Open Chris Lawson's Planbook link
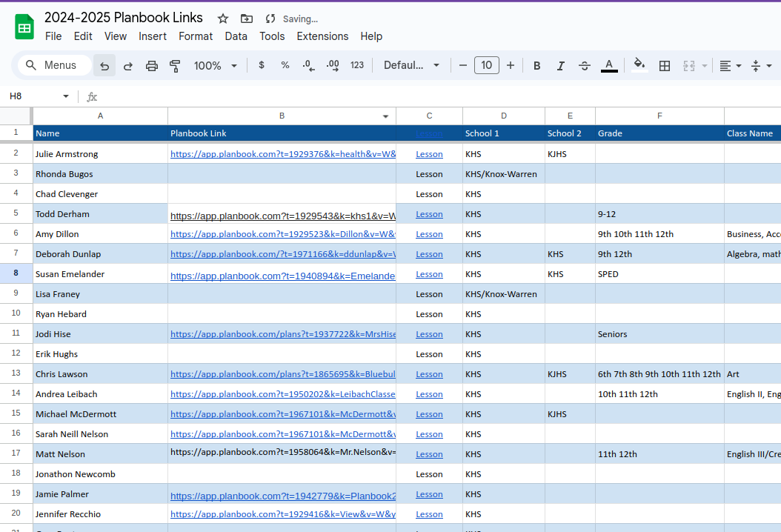The height and width of the screenshot is (532, 781). click(282, 374)
